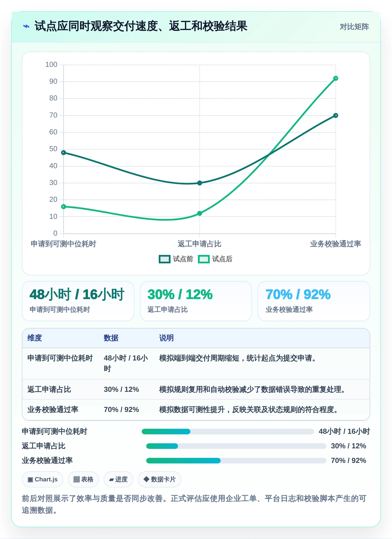
Task: Click the 试点前 data point at 30
Action: pos(200,183)
